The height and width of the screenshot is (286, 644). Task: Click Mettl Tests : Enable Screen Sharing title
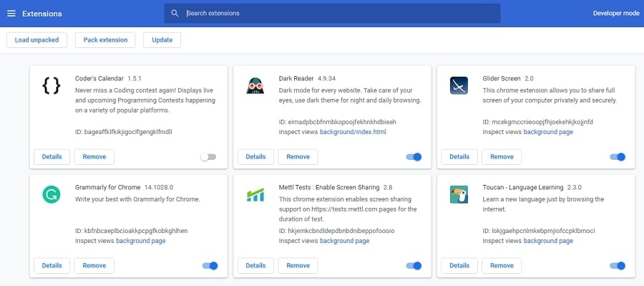329,188
